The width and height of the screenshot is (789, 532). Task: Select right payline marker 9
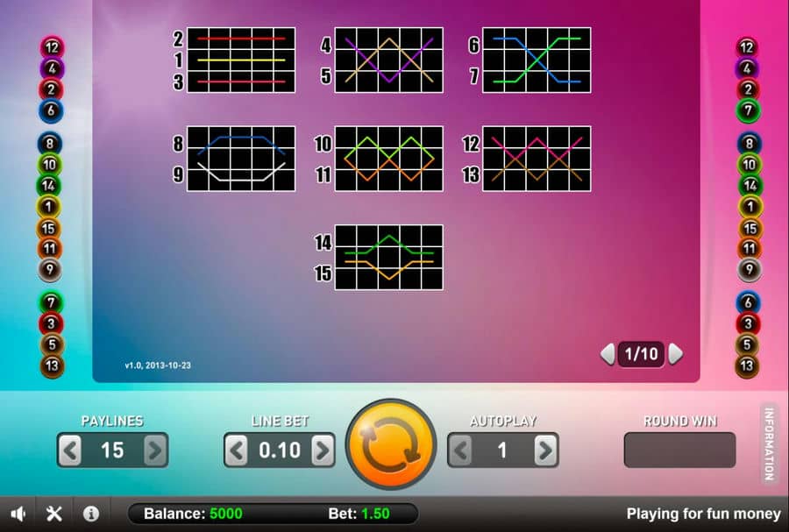750,270
